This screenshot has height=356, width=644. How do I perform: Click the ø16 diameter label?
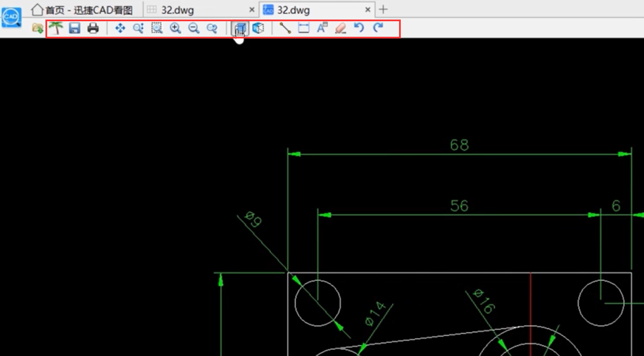(x=485, y=301)
